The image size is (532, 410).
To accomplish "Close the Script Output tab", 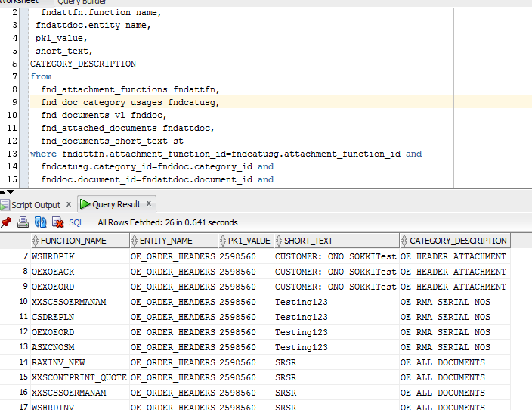I will [x=69, y=204].
